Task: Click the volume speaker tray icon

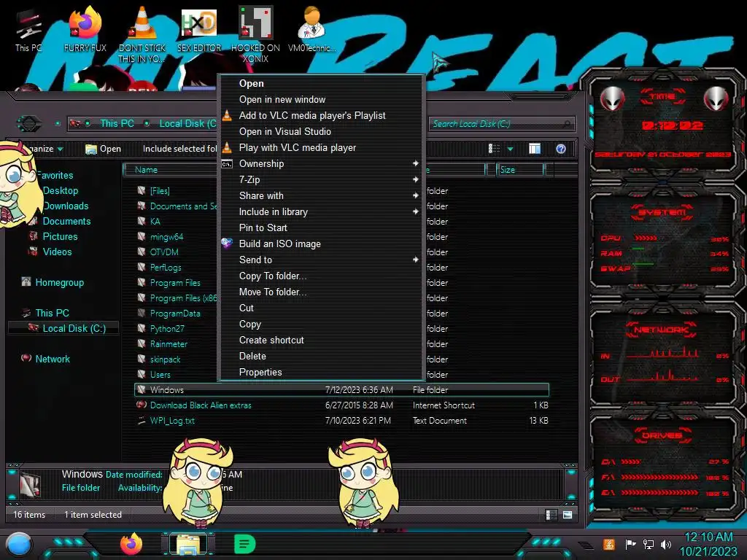Action: (x=666, y=544)
